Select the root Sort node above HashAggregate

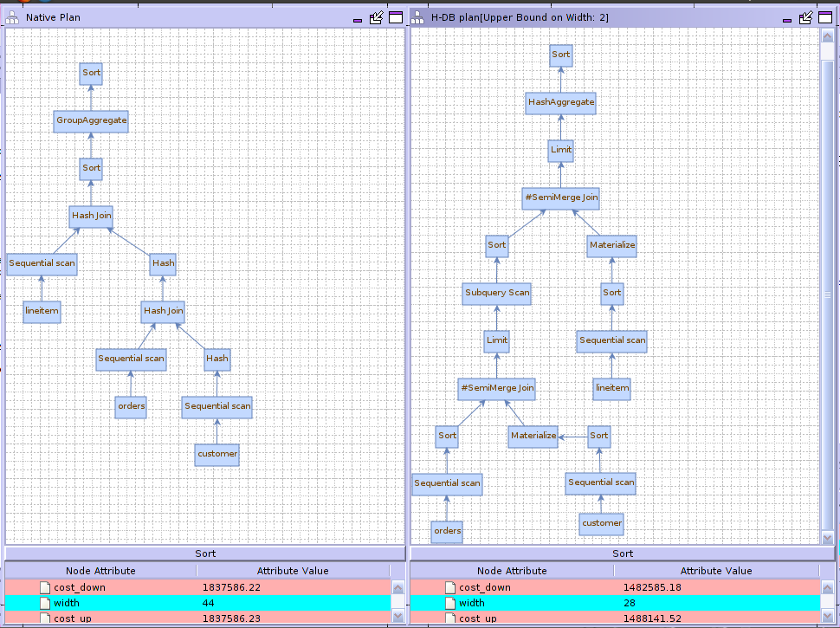[x=561, y=55]
